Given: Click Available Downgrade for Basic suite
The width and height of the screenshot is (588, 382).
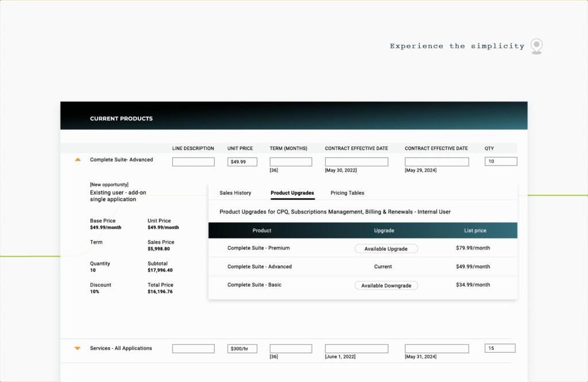Looking at the screenshot, I should tap(386, 285).
